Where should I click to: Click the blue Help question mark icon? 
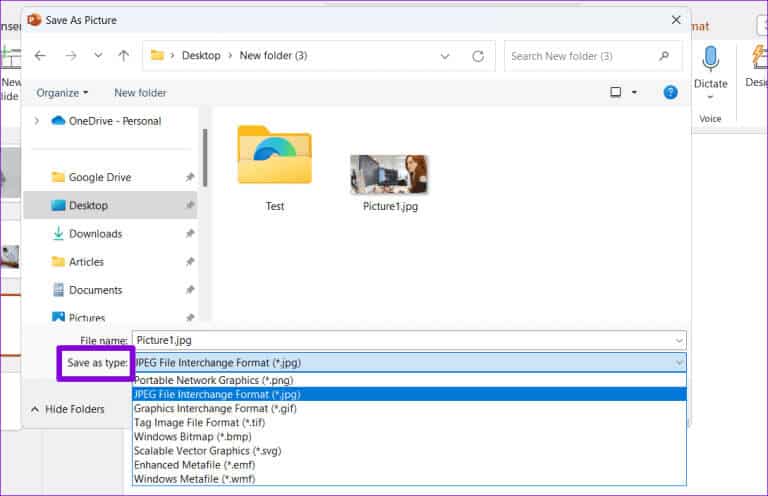click(x=670, y=92)
